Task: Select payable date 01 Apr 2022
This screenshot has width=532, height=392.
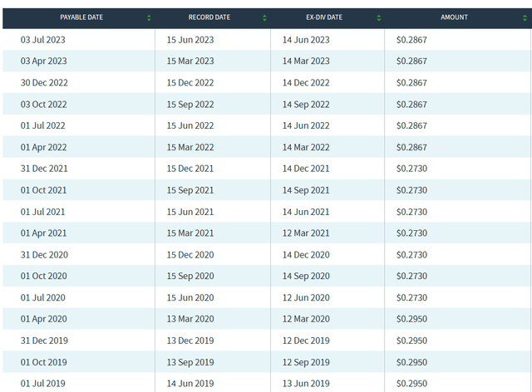Action: 43,147
